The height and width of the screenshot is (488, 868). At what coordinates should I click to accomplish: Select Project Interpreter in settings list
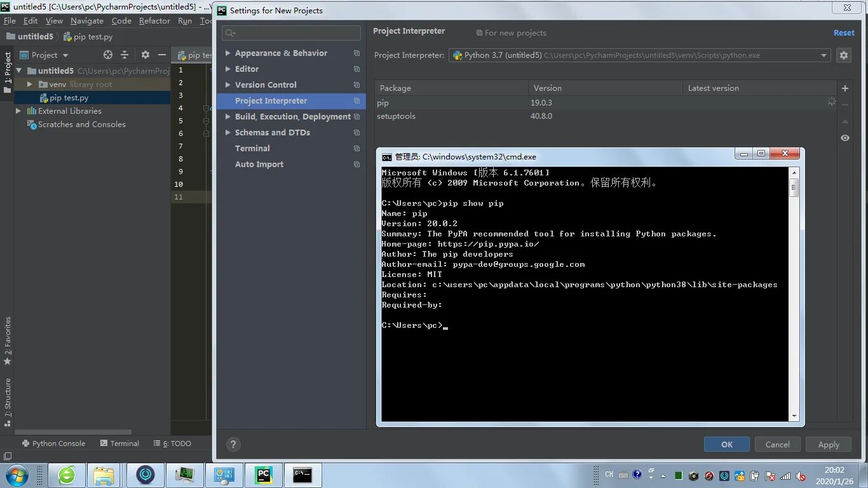click(x=291, y=101)
